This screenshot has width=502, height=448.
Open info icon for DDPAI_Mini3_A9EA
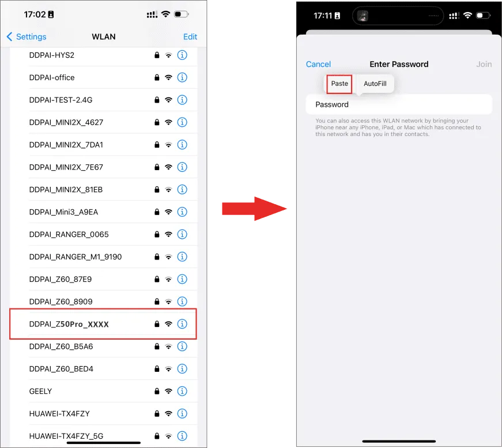[x=182, y=212]
